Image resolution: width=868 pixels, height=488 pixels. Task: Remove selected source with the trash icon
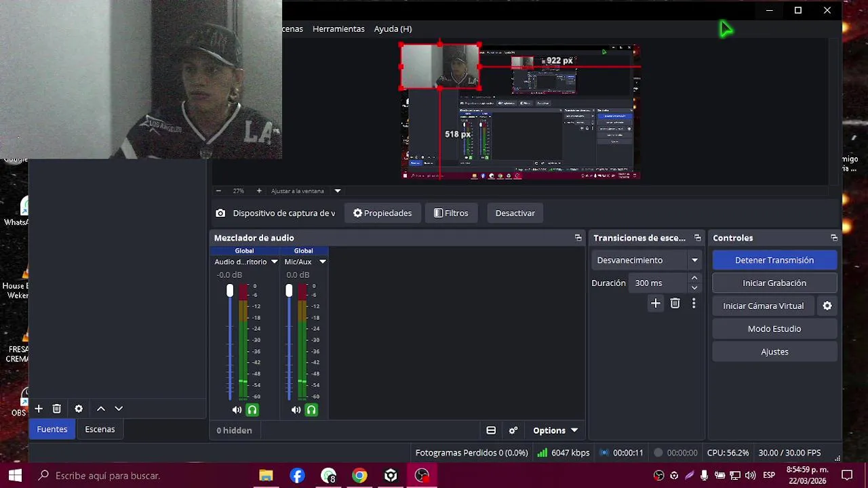tap(57, 409)
